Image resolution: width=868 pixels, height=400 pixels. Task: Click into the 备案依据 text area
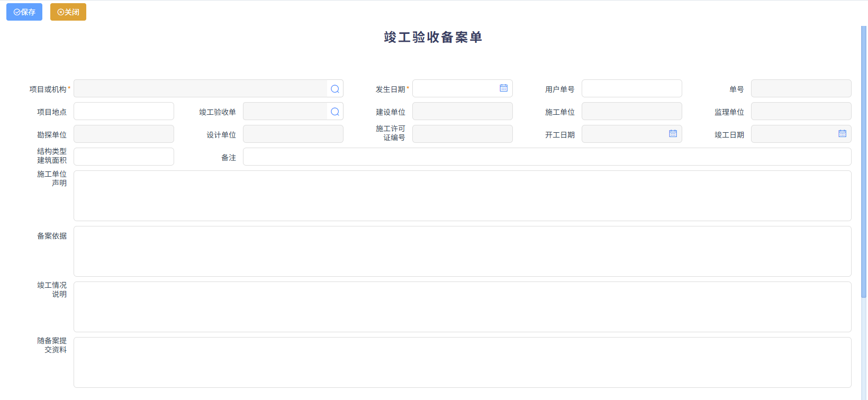(463, 251)
